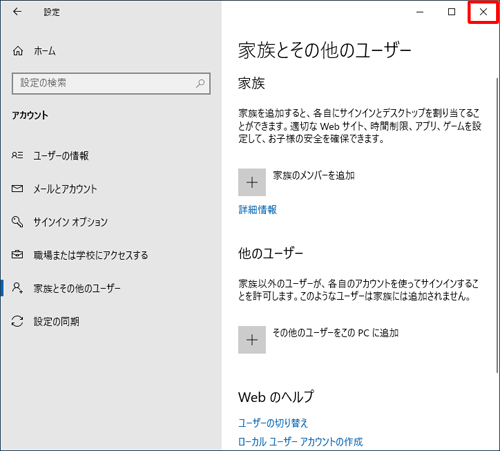Click the ユーザーの情報 person-lines icon
500x451 pixels.
(x=17, y=155)
